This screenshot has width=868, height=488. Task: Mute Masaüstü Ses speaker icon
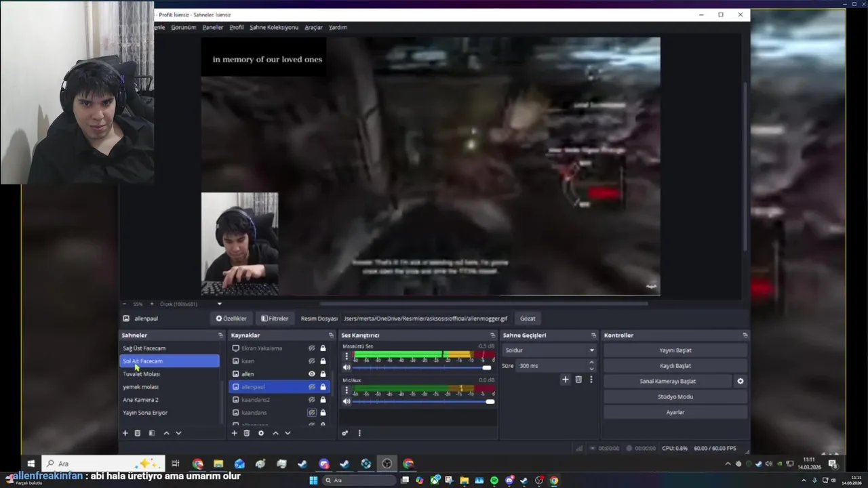[347, 367]
